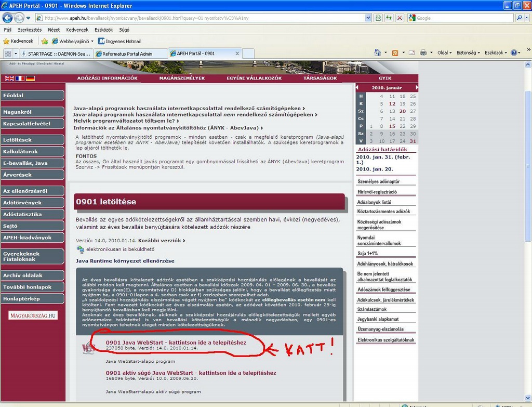532x407 pixels.
Task: Open the Szerkesztés menu
Action: click(x=30, y=30)
